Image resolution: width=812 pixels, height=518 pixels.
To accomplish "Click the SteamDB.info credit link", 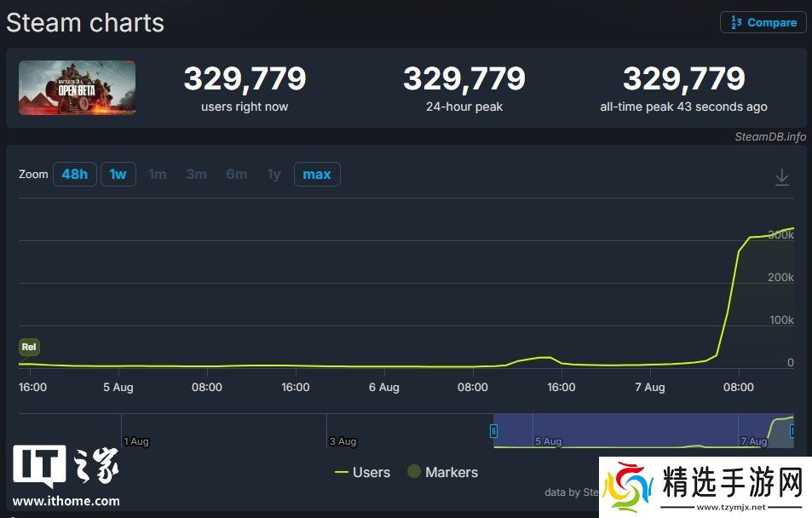I will click(769, 136).
